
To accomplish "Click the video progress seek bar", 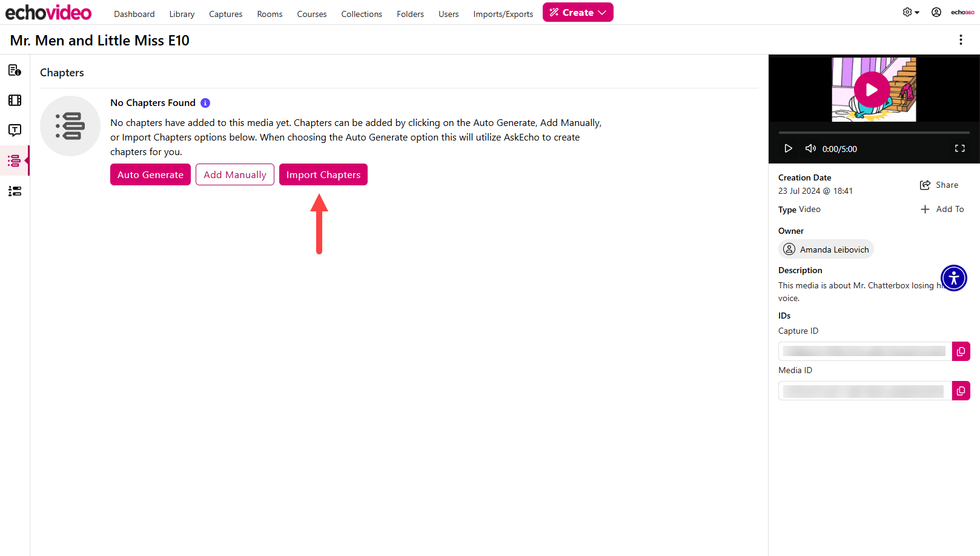I will click(x=873, y=132).
